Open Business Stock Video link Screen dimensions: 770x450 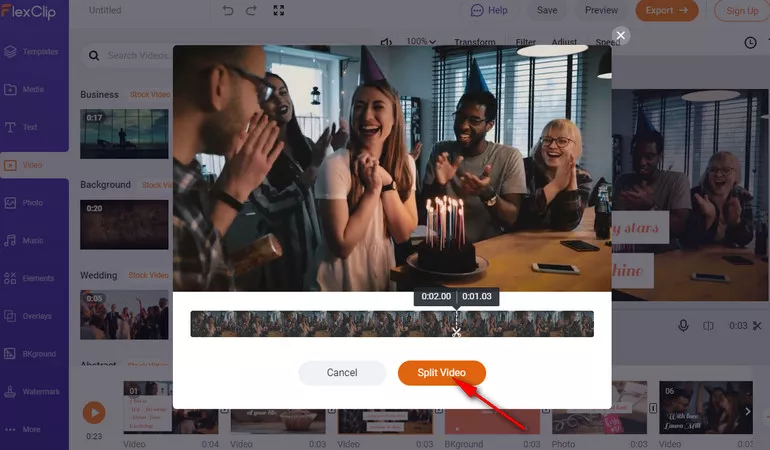pyautogui.click(x=150, y=94)
